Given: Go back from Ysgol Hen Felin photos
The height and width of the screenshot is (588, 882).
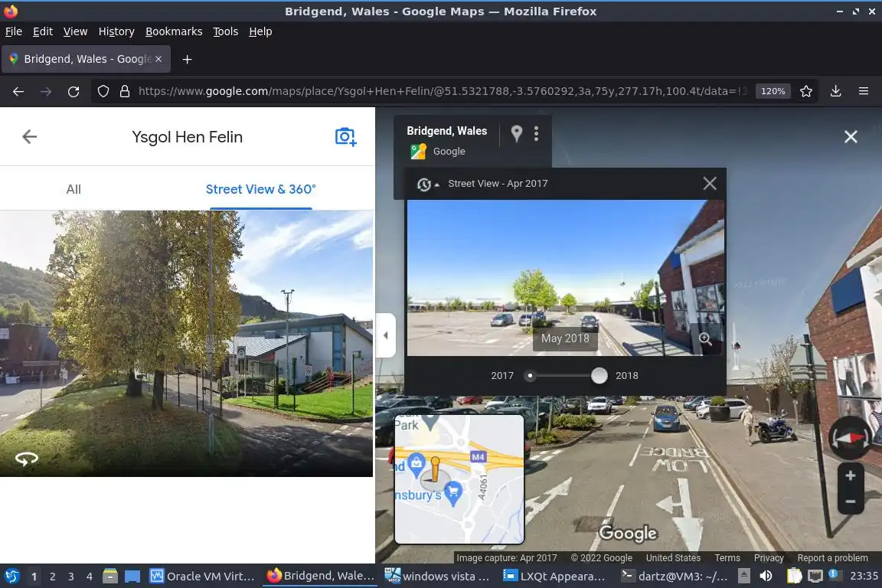Looking at the screenshot, I should [x=29, y=137].
